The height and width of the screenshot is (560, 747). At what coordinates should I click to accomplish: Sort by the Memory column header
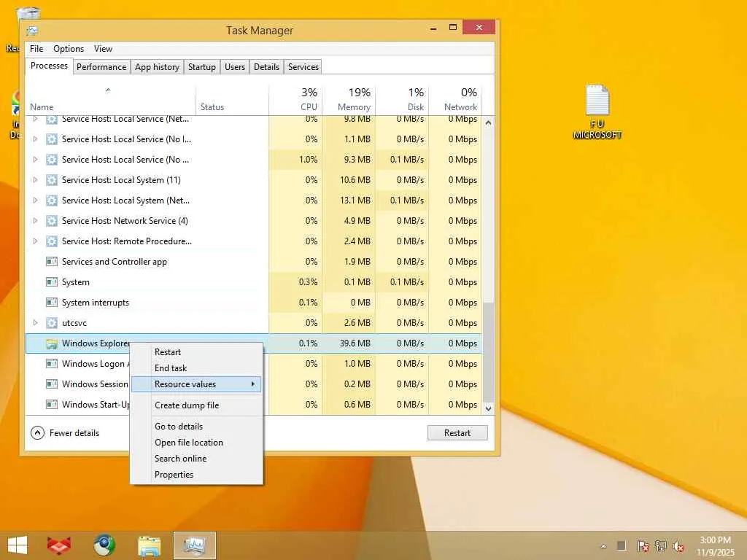click(349, 100)
